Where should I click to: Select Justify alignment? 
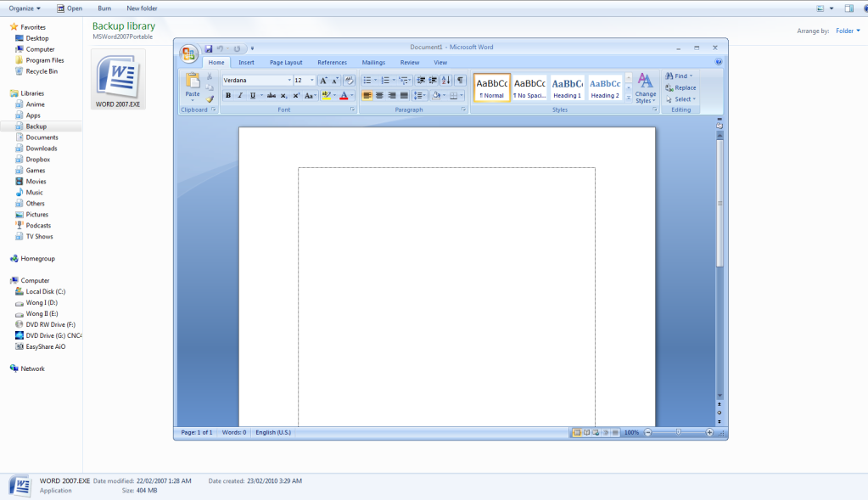[x=404, y=95]
